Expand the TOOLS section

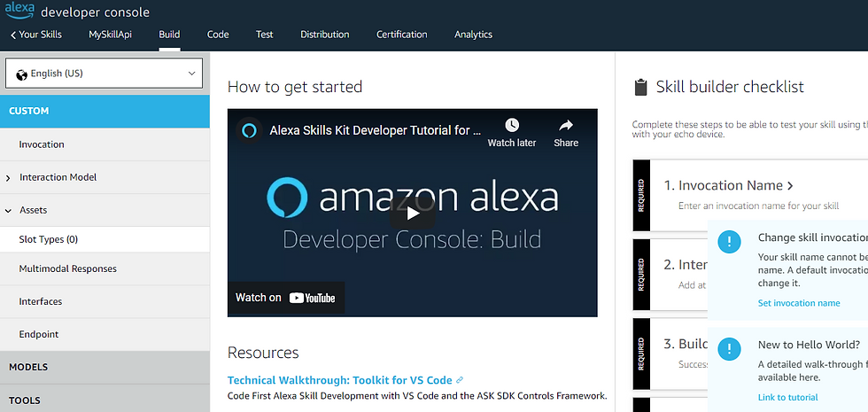105,400
